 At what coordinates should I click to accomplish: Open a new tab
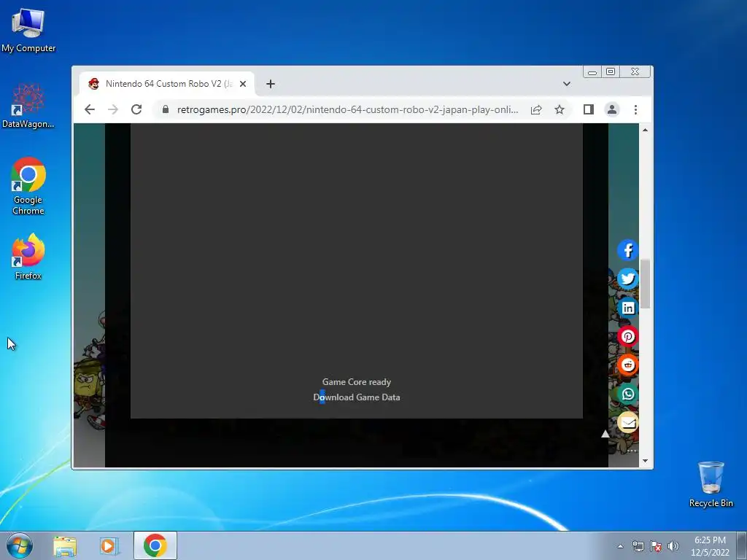coord(271,84)
